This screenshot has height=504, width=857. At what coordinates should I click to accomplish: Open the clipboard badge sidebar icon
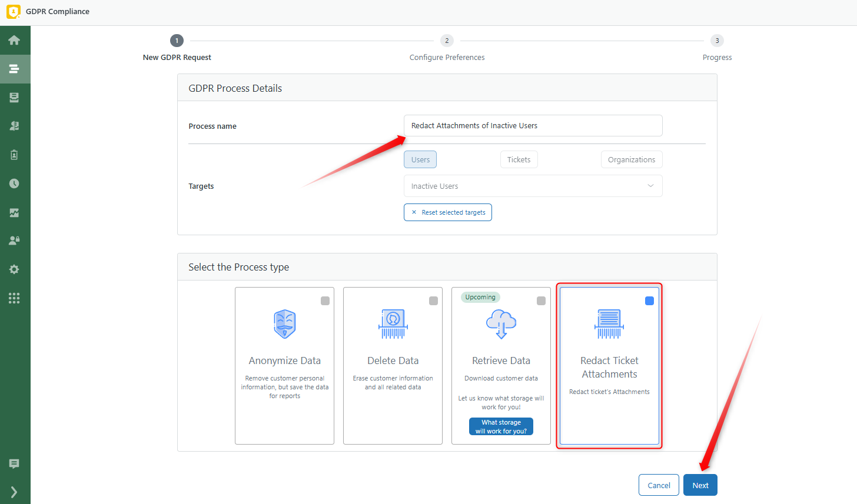point(14,155)
